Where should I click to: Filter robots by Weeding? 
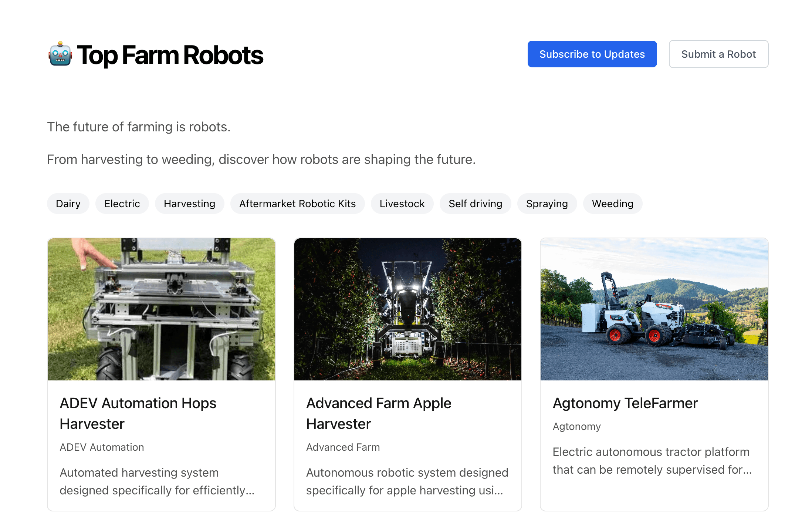[x=612, y=204]
